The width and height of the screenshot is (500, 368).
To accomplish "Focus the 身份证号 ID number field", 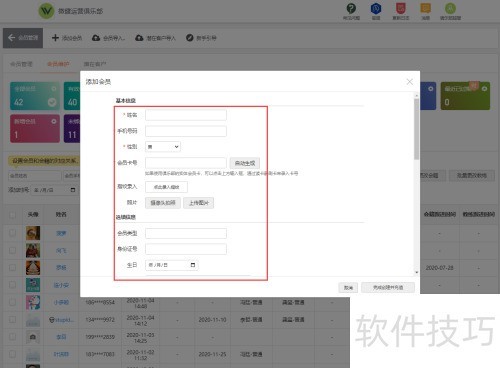I will (x=186, y=249).
